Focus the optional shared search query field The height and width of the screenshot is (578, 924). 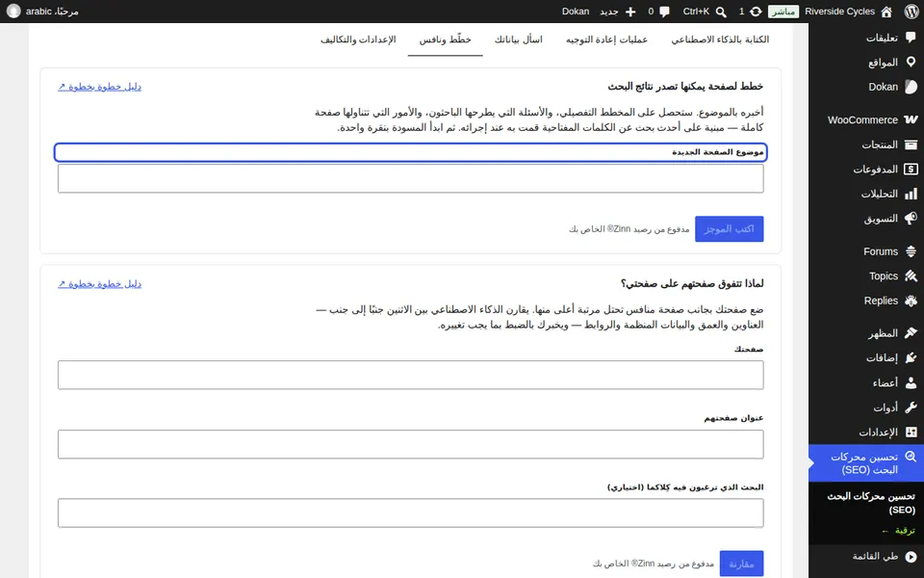coord(411,513)
